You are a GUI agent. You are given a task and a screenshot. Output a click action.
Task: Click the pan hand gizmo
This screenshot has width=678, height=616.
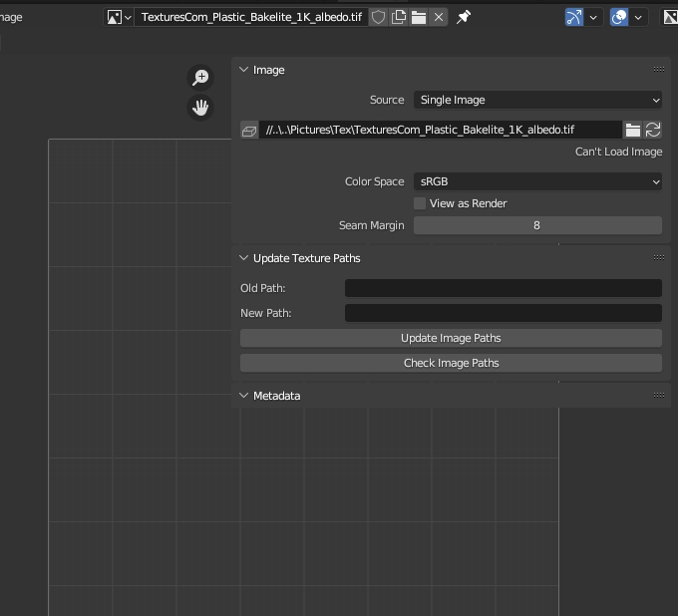(x=201, y=108)
